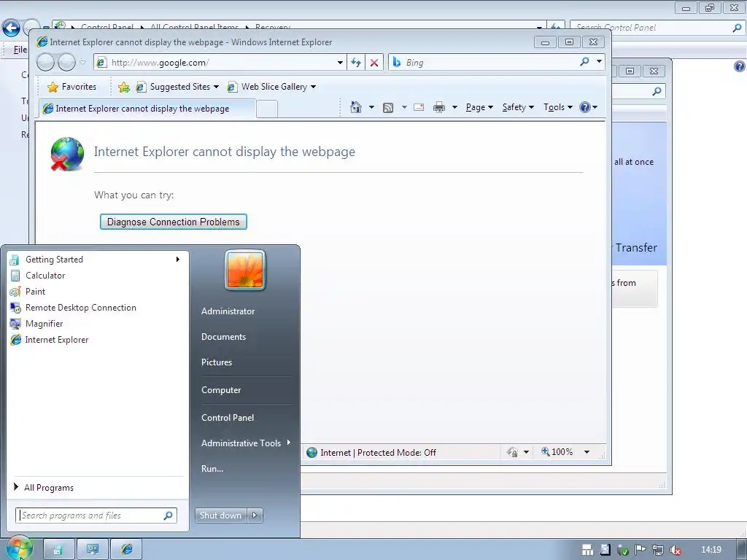The image size is (747, 560).
Task: Click the IE Back navigation button
Action: 46,62
